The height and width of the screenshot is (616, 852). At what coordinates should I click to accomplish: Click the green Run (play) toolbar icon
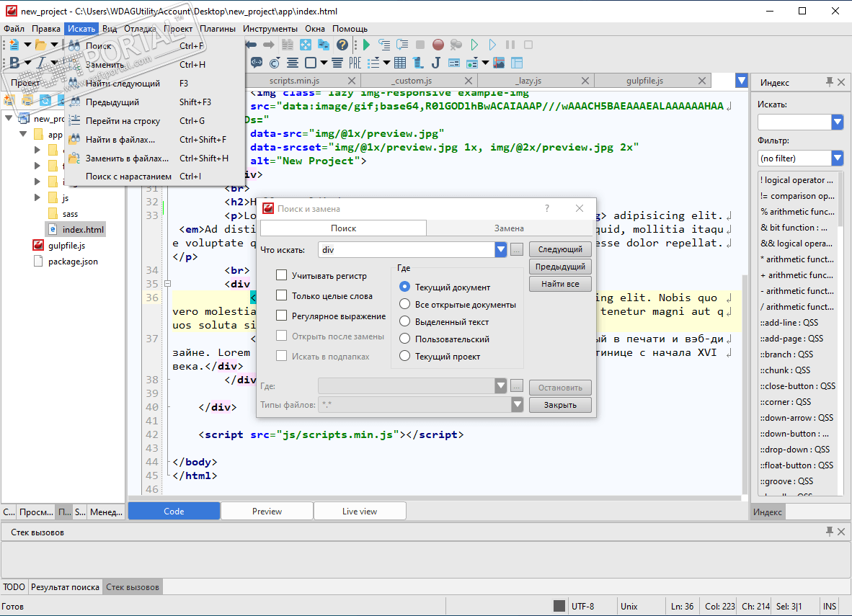[x=366, y=45]
